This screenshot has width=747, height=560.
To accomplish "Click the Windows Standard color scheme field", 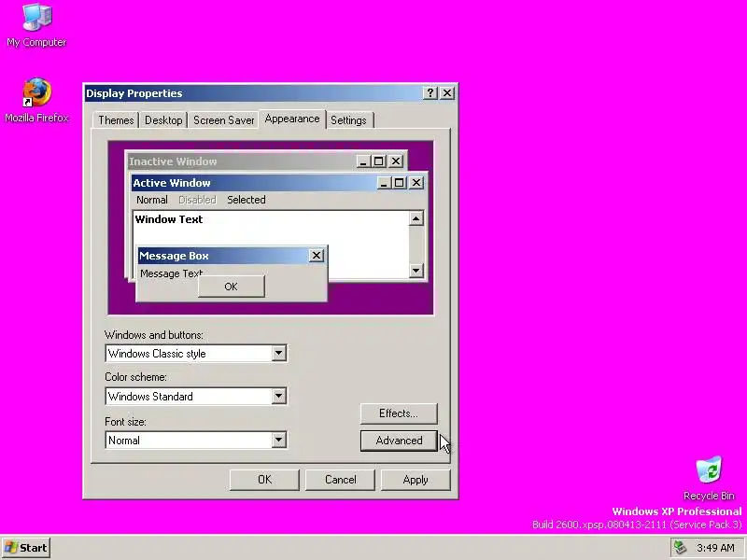I will tap(196, 396).
